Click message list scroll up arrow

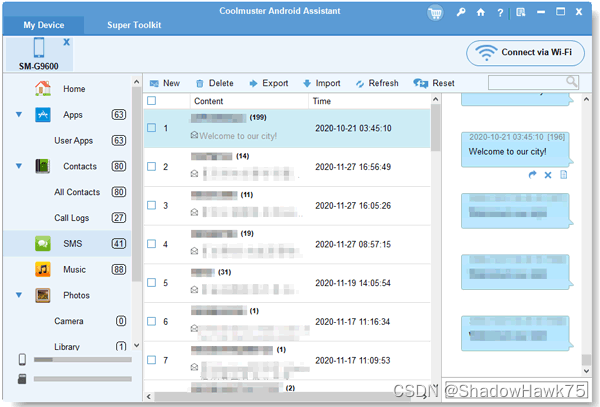tap(435, 99)
